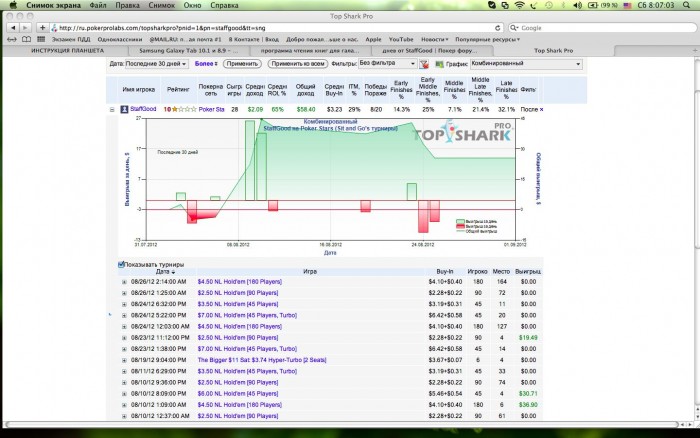Screen dimensions: 700x438
Task: Go back with Safari back arrow
Action: (x=13, y=28)
